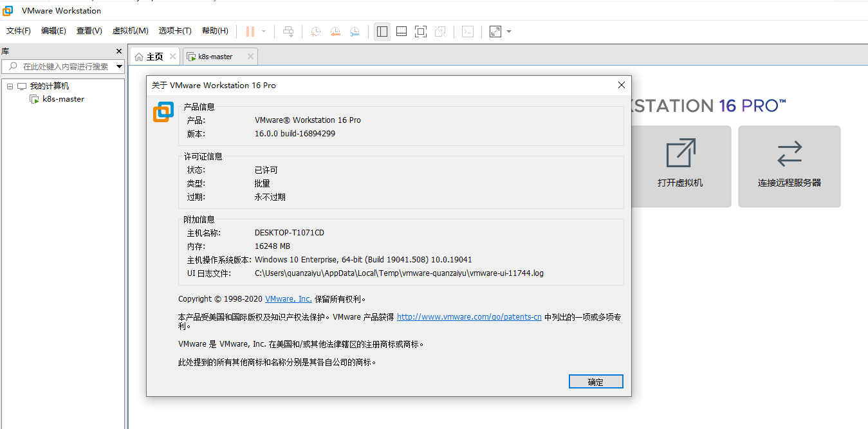
Task: Open the 选项卡(T) menu
Action: click(x=175, y=31)
